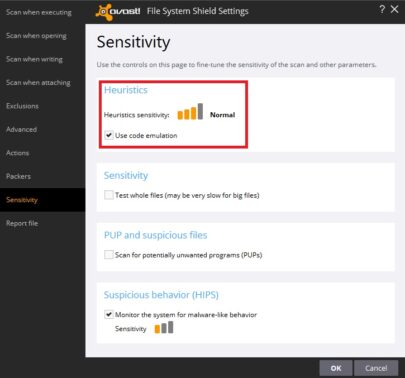
Task: Close the File System Shield Settings dialog
Action: click(x=395, y=9)
